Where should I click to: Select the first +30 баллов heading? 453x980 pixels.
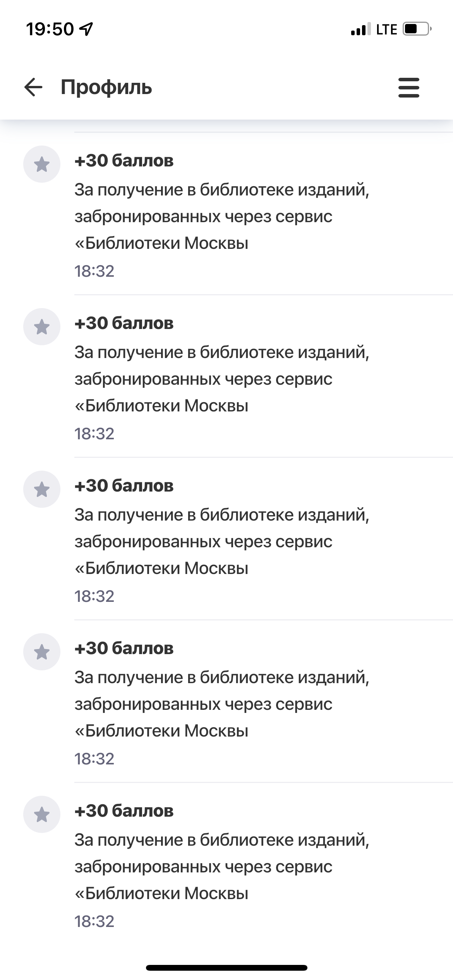point(124,161)
